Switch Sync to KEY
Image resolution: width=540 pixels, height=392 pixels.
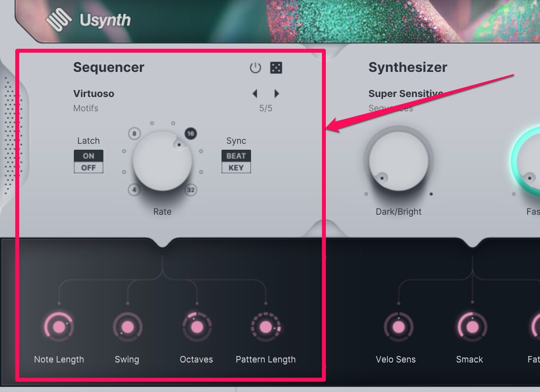click(x=236, y=168)
